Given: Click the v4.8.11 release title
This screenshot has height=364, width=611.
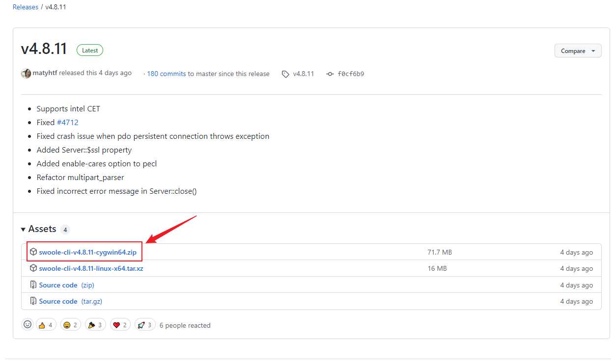Looking at the screenshot, I should [x=44, y=50].
